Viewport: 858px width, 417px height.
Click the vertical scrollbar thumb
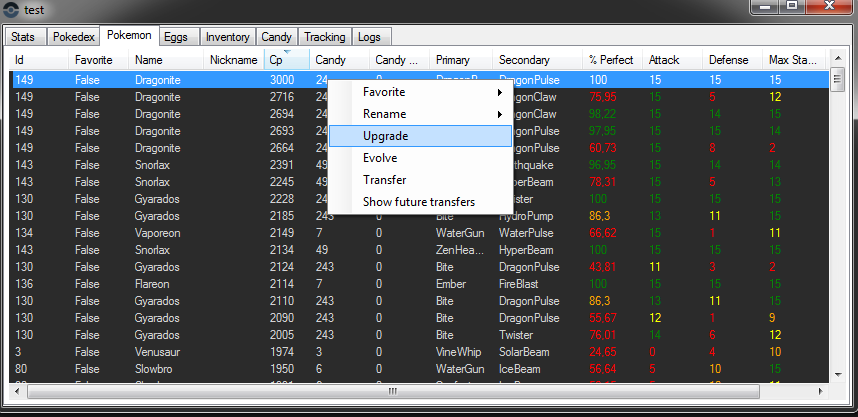coord(838,80)
